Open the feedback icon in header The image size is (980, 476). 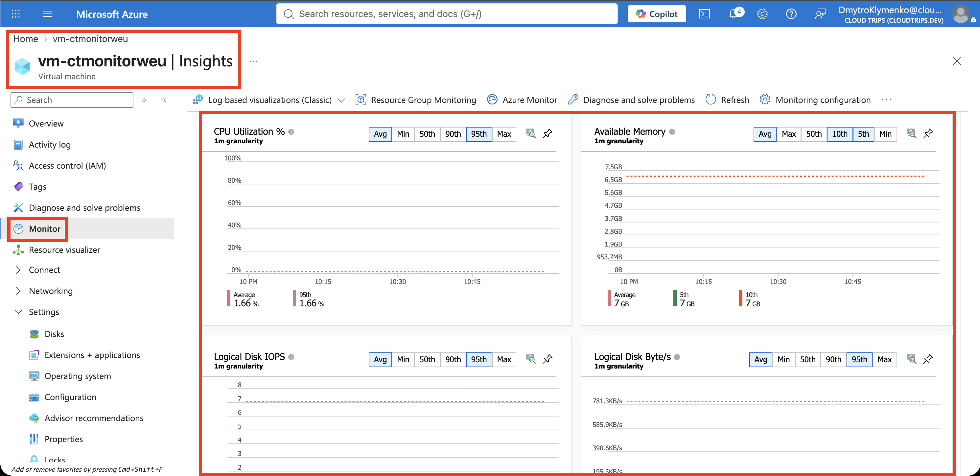820,14
